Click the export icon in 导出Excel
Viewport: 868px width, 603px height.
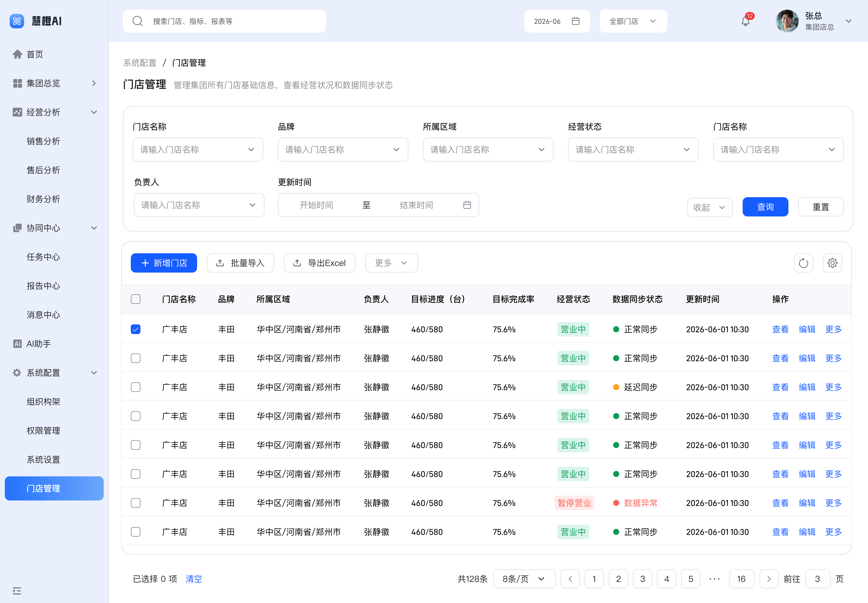pyautogui.click(x=297, y=263)
